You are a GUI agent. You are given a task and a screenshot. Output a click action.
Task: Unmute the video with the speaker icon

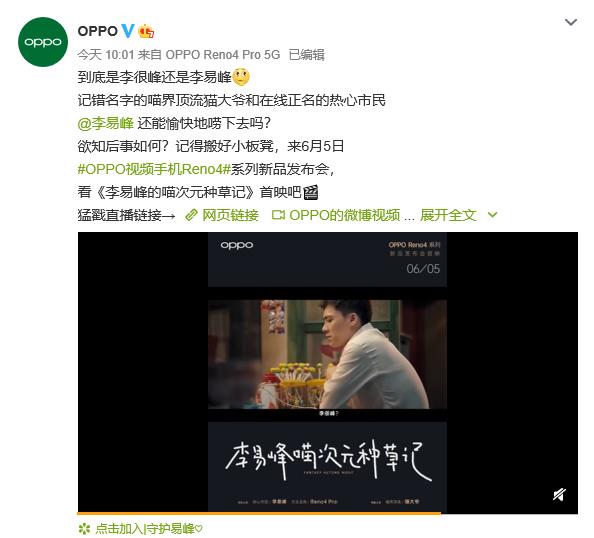[x=559, y=494]
